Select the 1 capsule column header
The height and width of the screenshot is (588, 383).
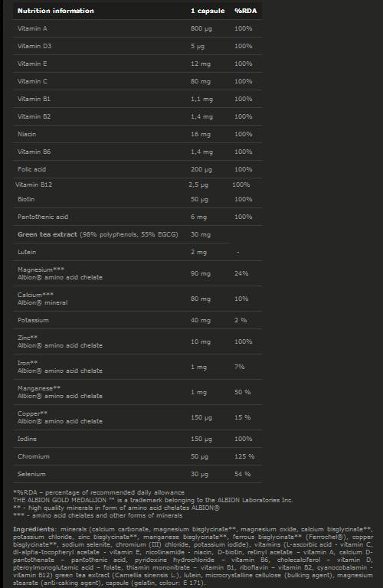coord(208,11)
